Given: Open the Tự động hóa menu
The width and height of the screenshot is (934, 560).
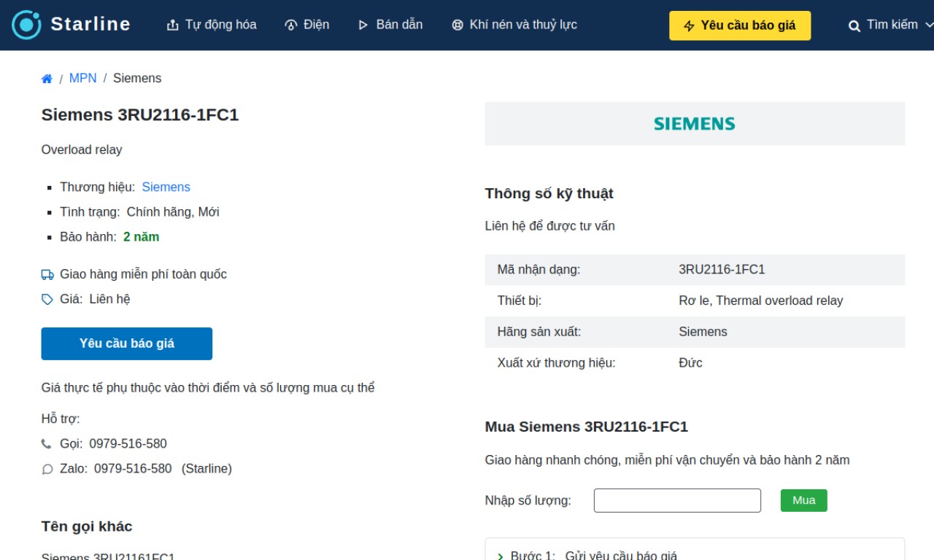Looking at the screenshot, I should [212, 25].
